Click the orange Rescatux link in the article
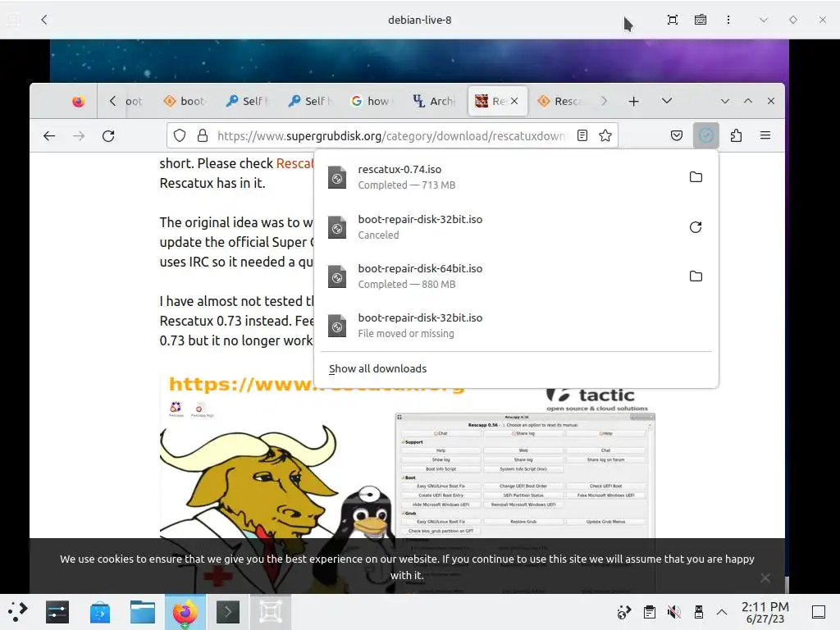The width and height of the screenshot is (840, 630). (294, 163)
